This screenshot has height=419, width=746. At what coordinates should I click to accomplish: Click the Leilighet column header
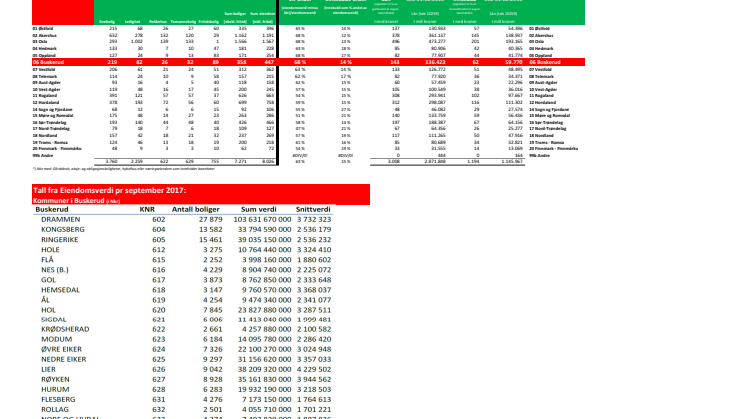point(133,21)
